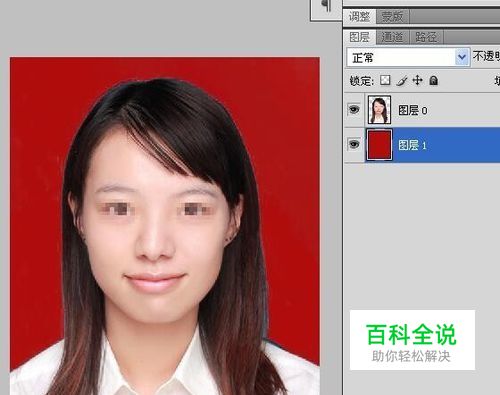
Task: Click the lock transparent pixels icon
Action: point(385,80)
